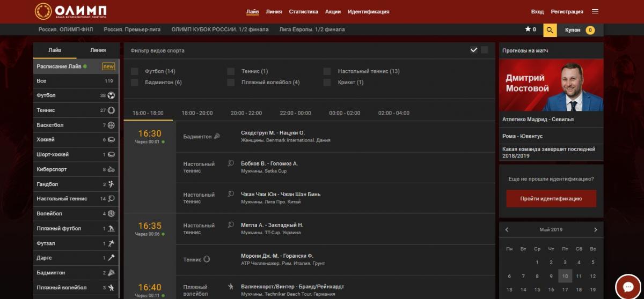Select the 00:00 - 02:00 time tab

click(x=345, y=113)
